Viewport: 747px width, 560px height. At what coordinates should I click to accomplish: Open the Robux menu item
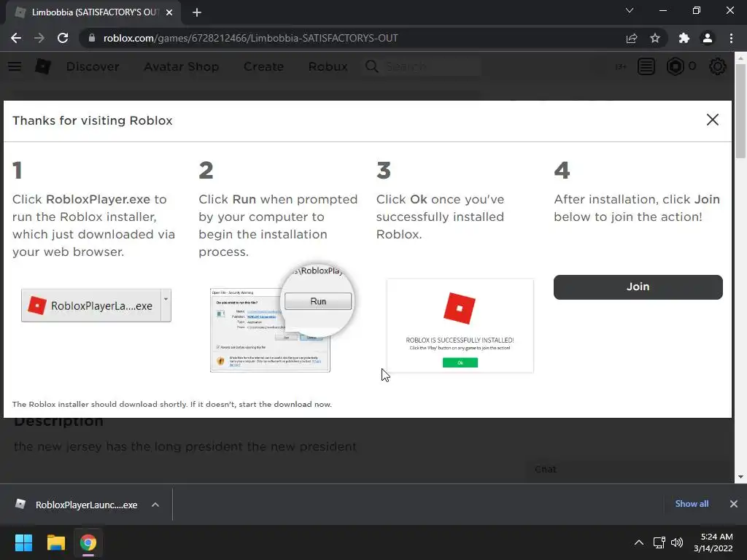click(x=328, y=66)
